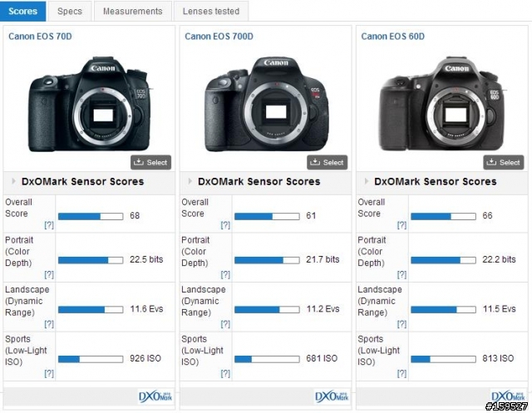Viewport: 532px width, 413px height.
Task: Open help [?] for 60D Portrait Color Depth
Action: point(402,274)
